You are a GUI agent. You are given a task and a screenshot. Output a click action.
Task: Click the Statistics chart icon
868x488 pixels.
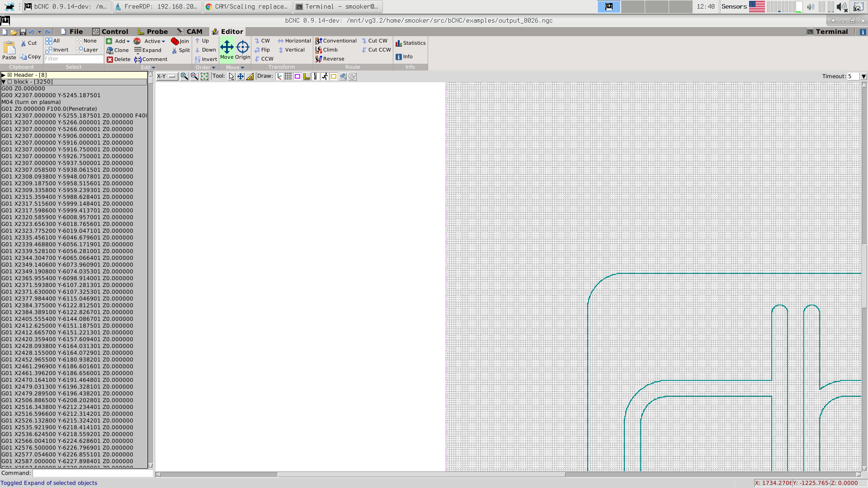[x=399, y=43]
